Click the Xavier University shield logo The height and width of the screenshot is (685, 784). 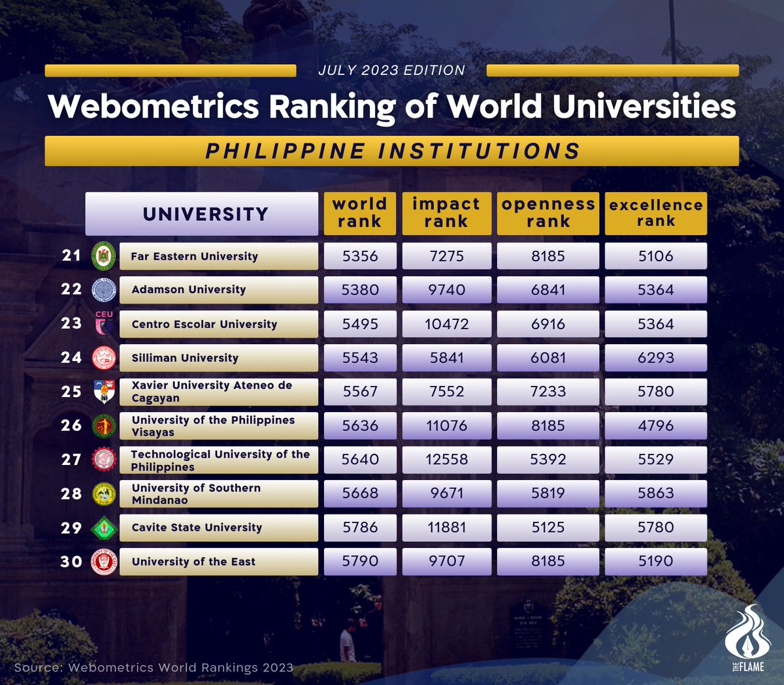(104, 391)
